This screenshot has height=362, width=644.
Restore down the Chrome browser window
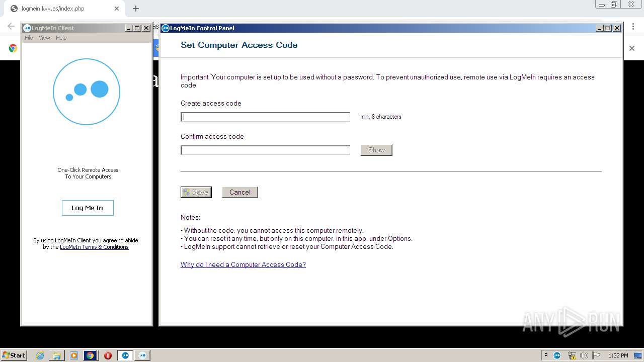click(x=614, y=5)
